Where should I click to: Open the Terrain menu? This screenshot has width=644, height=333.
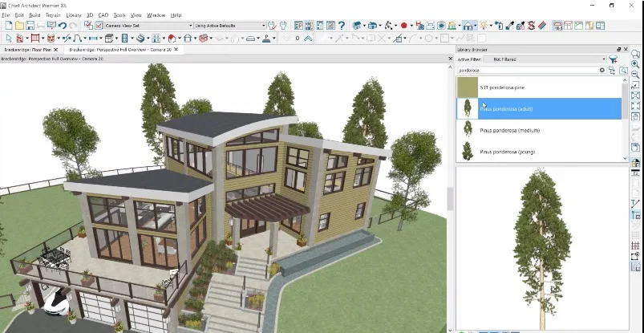tap(53, 14)
